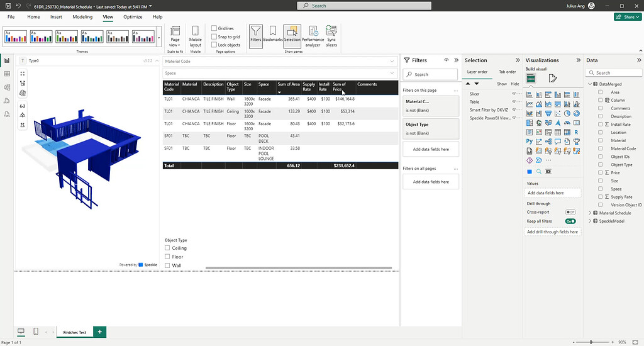Open Sync slicers pane
The height and width of the screenshot is (346, 644).
tap(331, 36)
